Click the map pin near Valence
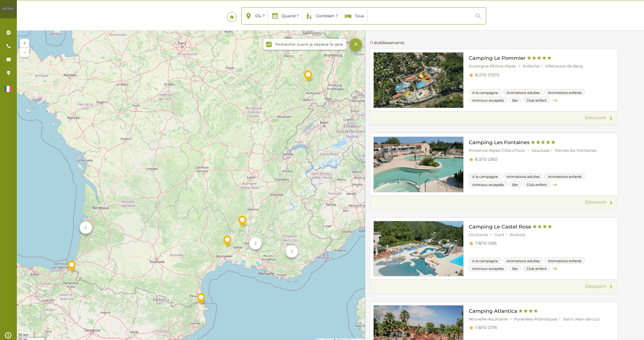Image resolution: width=644 pixels, height=340 pixels. point(242,221)
